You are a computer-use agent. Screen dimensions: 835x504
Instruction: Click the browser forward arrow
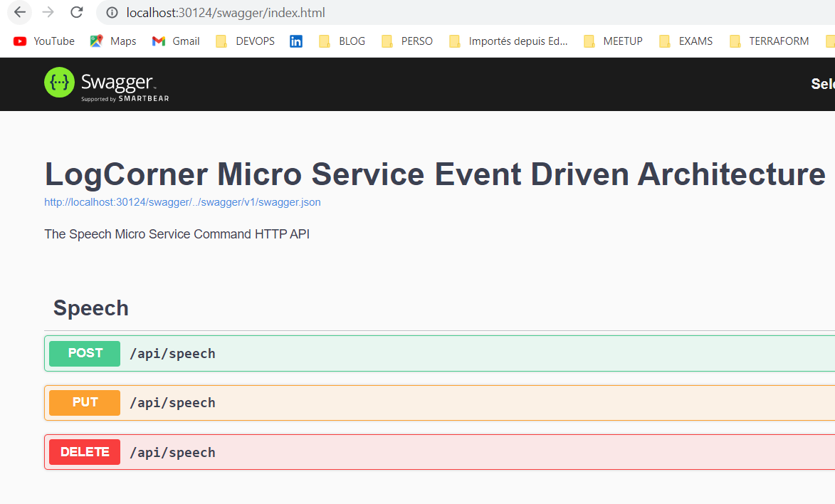pos(47,12)
